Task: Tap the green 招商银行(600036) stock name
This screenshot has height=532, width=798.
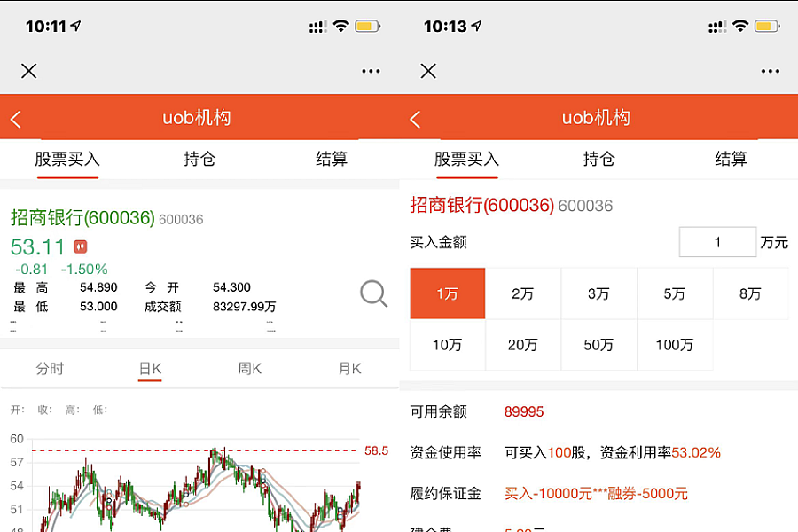Action: (82, 218)
